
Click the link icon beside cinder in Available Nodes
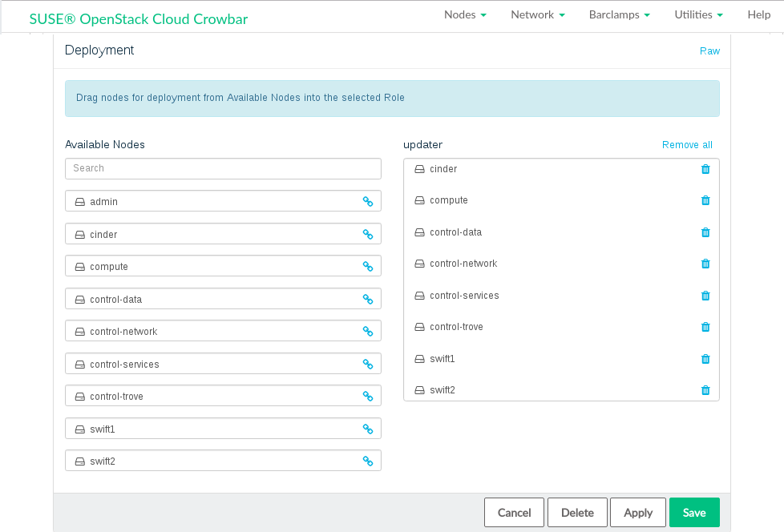[x=368, y=235]
